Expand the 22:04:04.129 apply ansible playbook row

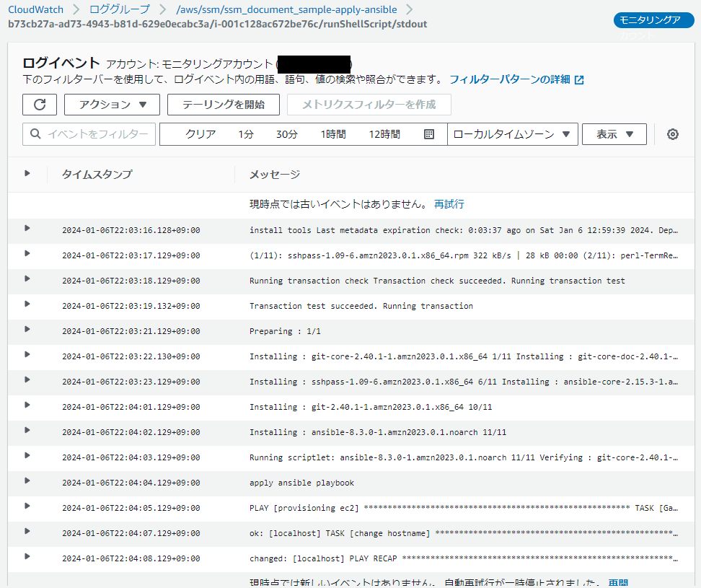click(27, 481)
